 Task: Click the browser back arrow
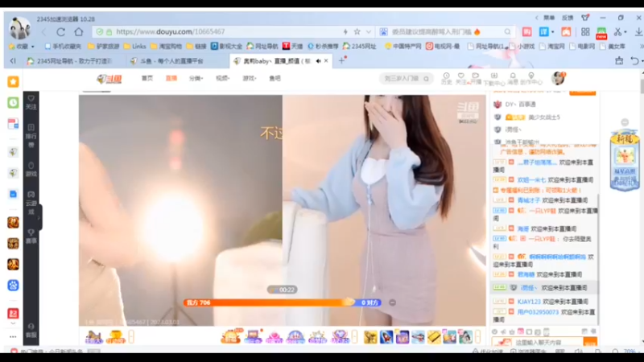(44, 31)
